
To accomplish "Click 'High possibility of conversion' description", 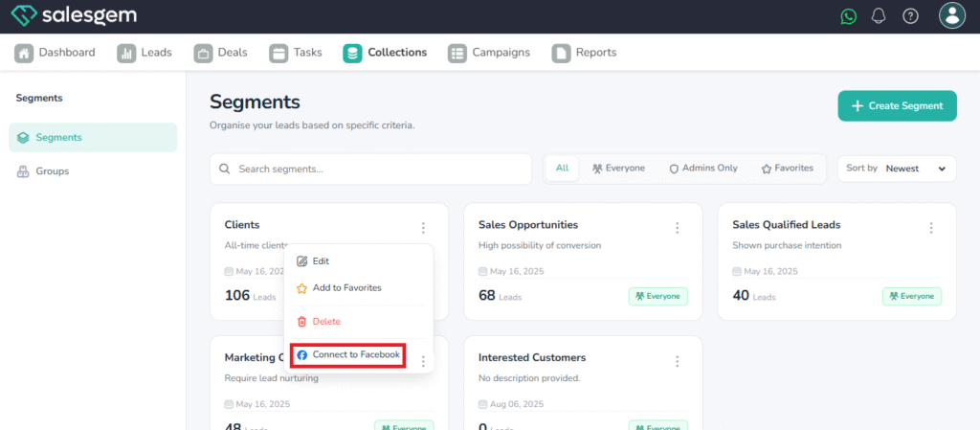I will (x=540, y=245).
